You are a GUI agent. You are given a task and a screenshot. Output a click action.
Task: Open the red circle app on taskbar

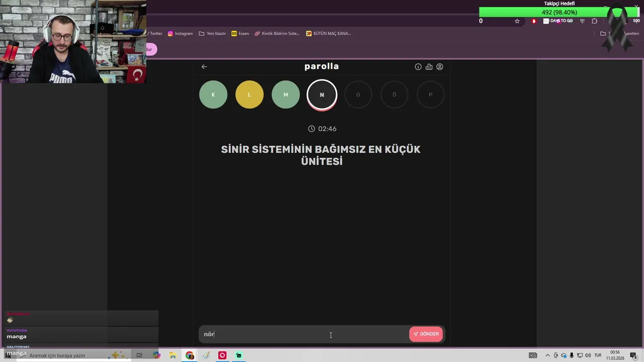[222, 355]
